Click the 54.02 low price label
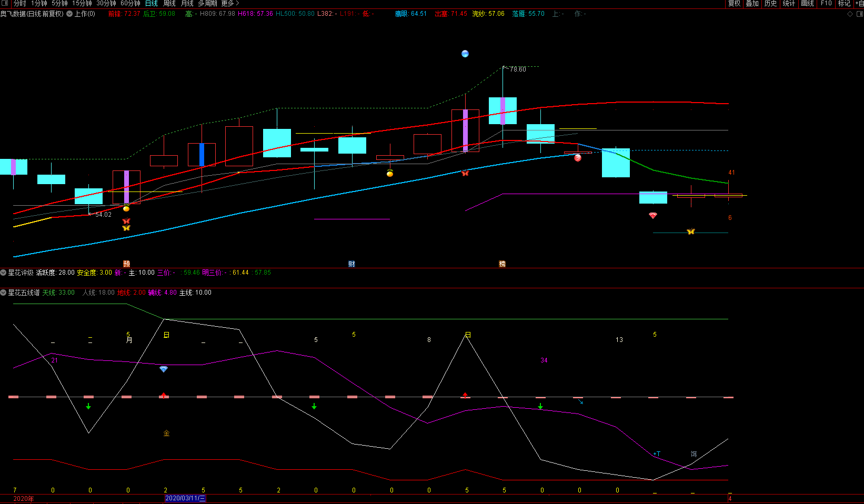This screenshot has height=504, width=864. [x=103, y=215]
